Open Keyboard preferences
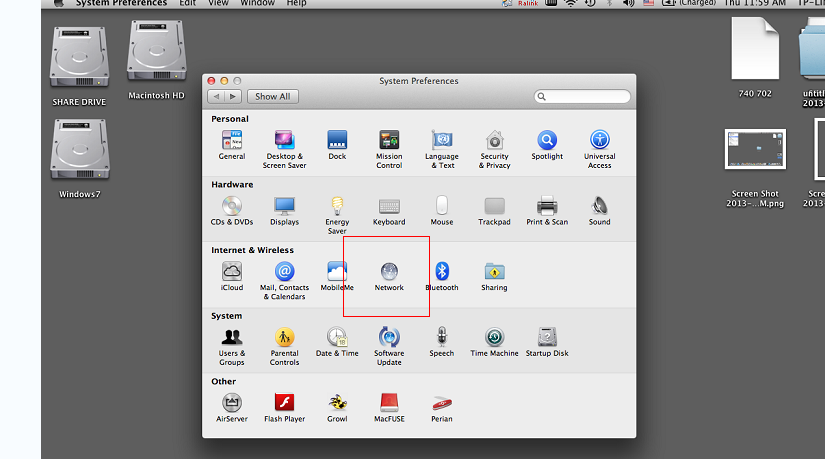Viewport: 825px width, 459px height. pos(389,211)
